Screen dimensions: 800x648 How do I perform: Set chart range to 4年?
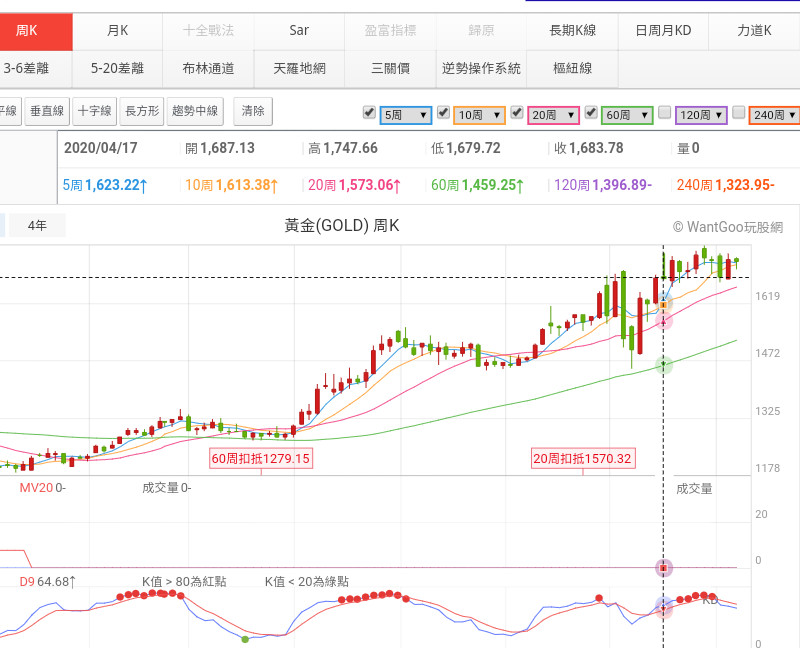pyautogui.click(x=37, y=226)
